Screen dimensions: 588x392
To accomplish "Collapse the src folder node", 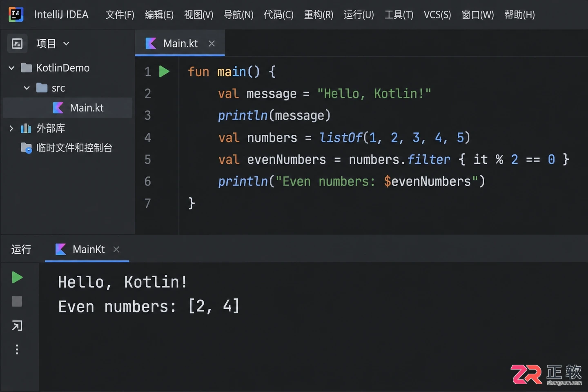I will (27, 88).
